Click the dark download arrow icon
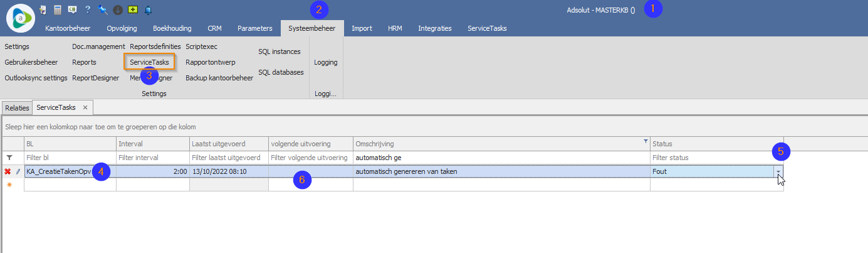This screenshot has width=868, height=253. pyautogui.click(x=117, y=10)
